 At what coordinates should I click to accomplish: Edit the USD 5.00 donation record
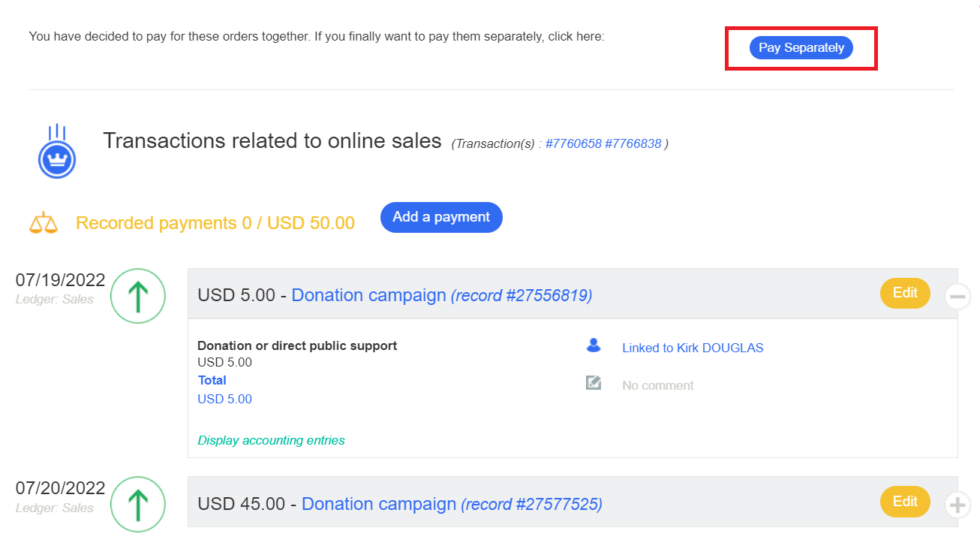[904, 294]
